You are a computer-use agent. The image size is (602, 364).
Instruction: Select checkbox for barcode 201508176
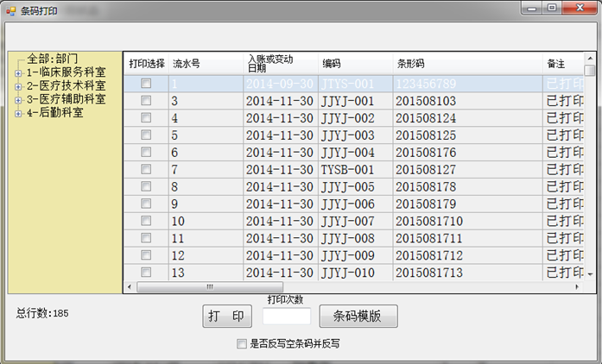pyautogui.click(x=146, y=152)
